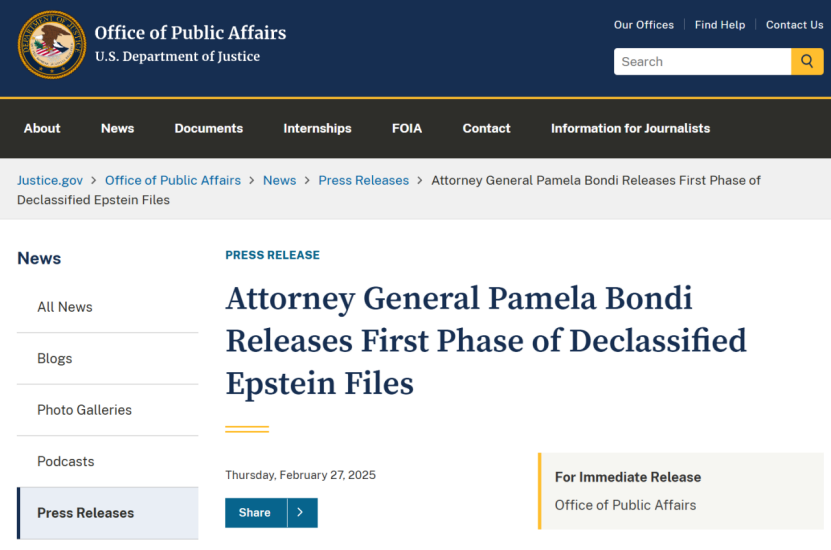The height and width of the screenshot is (550, 831).
Task: Follow the Justice.gov breadcrumb link
Action: (50, 180)
